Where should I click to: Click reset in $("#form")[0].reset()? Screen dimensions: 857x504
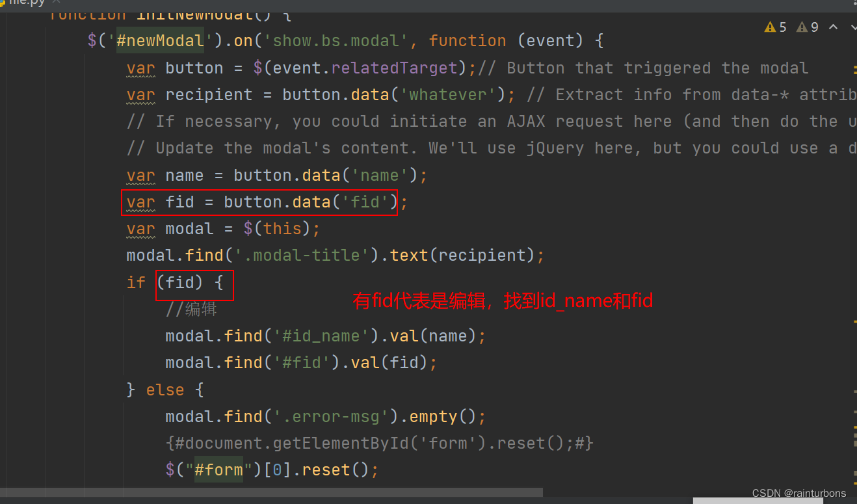point(326,470)
